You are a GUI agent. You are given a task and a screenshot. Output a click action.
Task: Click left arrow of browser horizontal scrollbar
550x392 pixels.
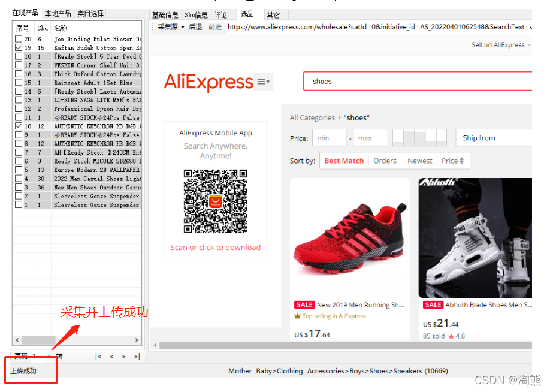tap(155, 345)
